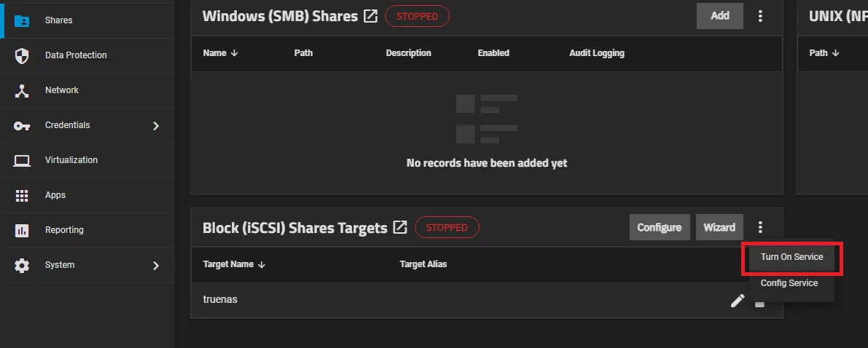Click the Apps grid icon
868x348 pixels.
(x=22, y=195)
